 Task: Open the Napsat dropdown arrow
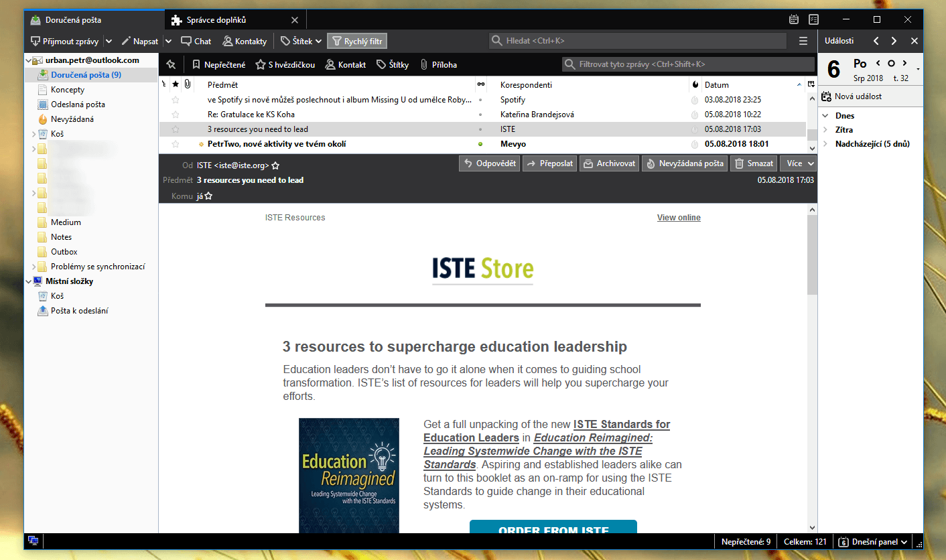[x=168, y=42]
